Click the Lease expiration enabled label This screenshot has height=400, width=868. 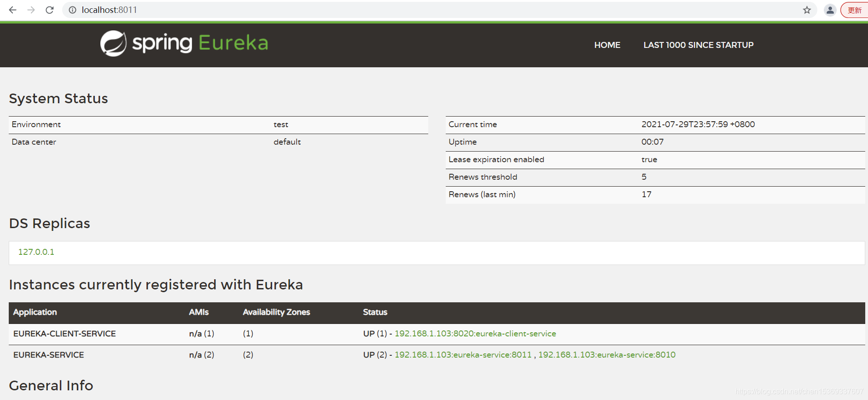[496, 159]
